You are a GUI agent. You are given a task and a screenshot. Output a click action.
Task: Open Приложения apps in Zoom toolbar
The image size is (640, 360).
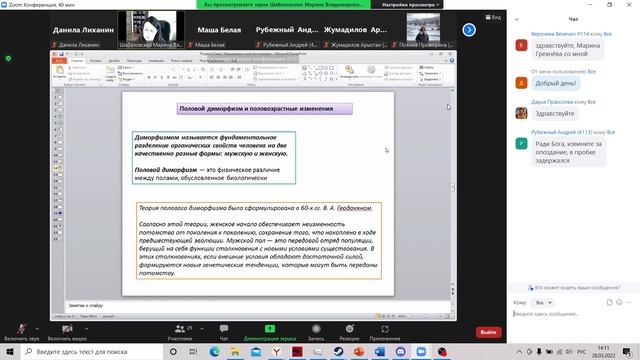tap(385, 332)
